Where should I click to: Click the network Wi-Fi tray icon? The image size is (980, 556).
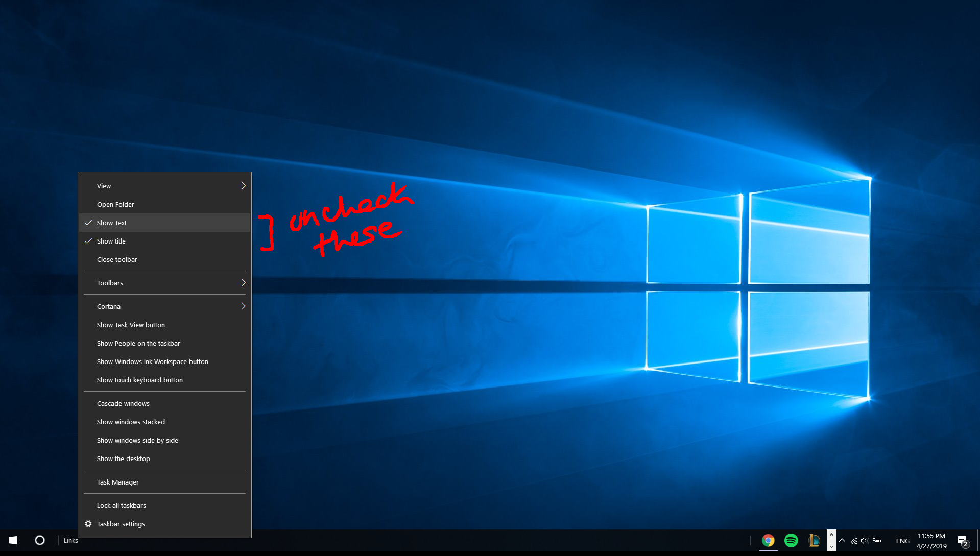(x=854, y=541)
